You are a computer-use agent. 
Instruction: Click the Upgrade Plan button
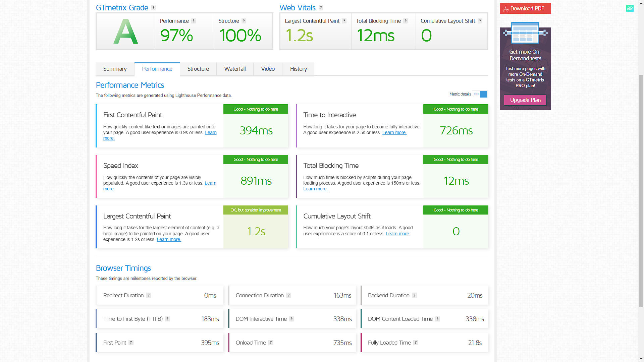(525, 100)
